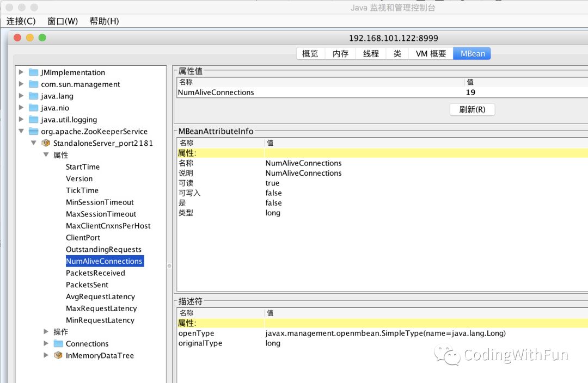The image size is (588, 383).
Task: Expand the java.util.logging node
Action: [x=21, y=119]
